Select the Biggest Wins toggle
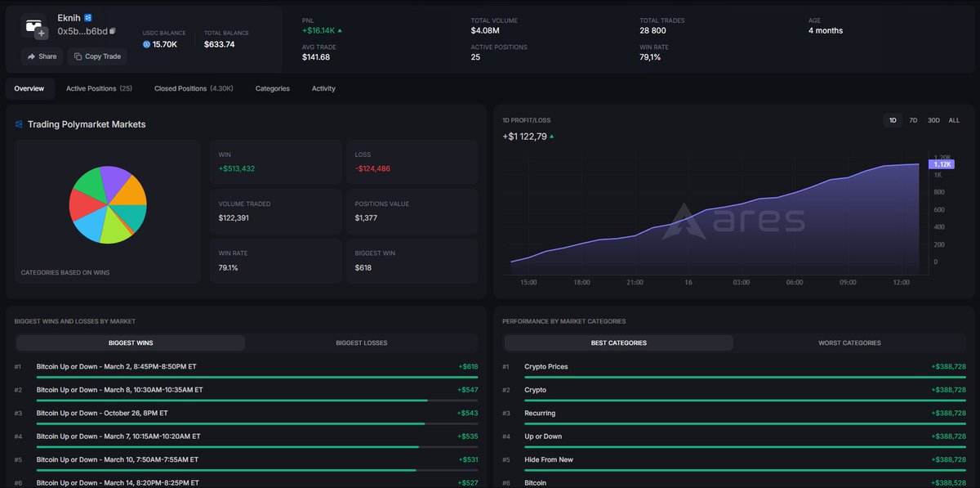This screenshot has width=980, height=488. tap(131, 342)
